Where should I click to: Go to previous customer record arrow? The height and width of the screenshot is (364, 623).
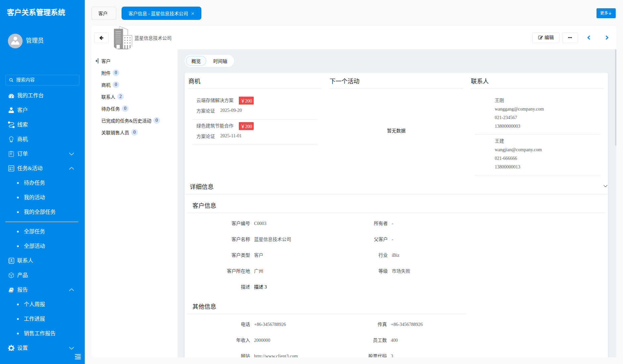coord(589,38)
